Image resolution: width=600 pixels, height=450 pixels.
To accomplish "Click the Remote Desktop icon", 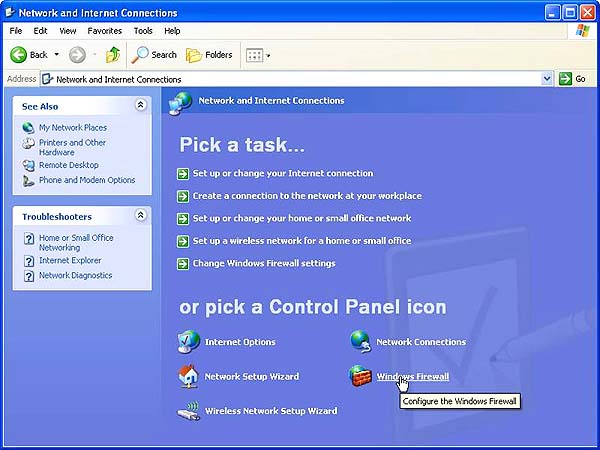I will [x=28, y=165].
